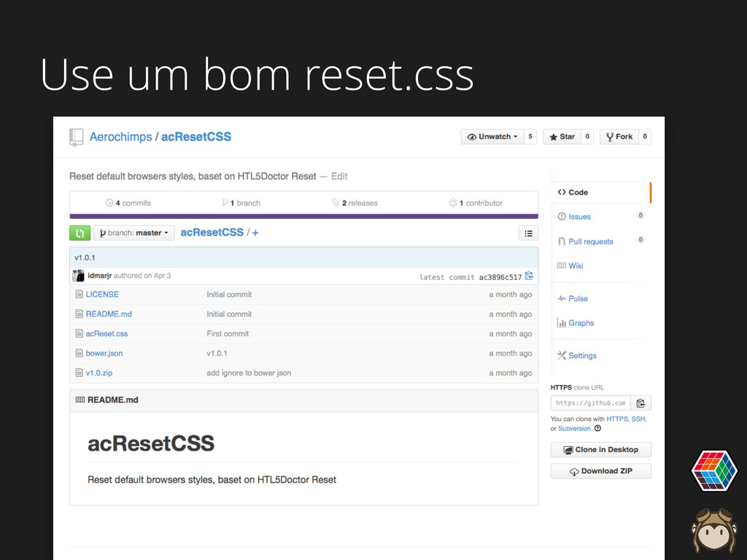Select the HTTPS clone URL field
This screenshot has width=747, height=560.
point(590,403)
